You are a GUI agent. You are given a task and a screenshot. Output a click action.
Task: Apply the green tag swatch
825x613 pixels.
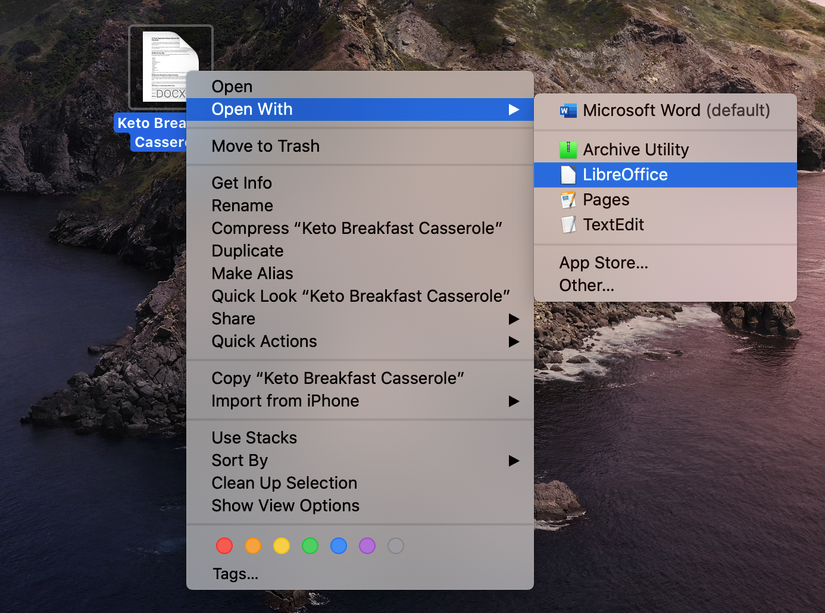point(310,546)
